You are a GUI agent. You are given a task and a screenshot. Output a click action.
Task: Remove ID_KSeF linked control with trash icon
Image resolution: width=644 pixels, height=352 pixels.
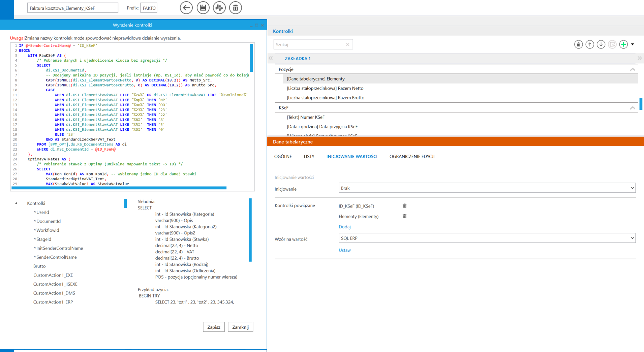point(404,206)
